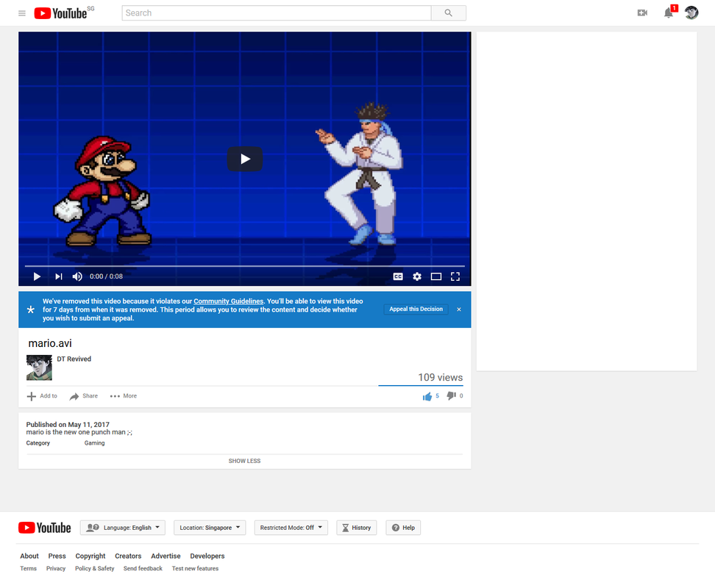Open DT Revived channel avatar
This screenshot has width=715, height=588.
click(39, 367)
